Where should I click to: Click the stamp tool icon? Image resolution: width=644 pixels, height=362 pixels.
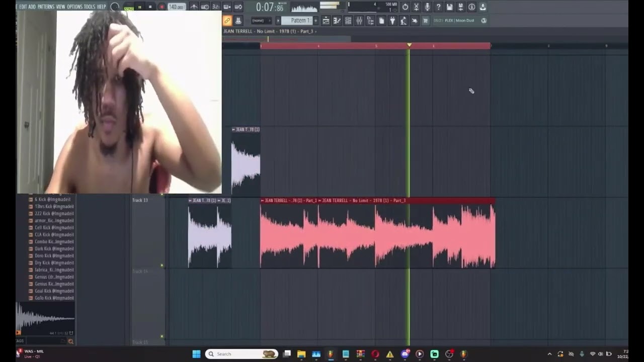pos(238,21)
